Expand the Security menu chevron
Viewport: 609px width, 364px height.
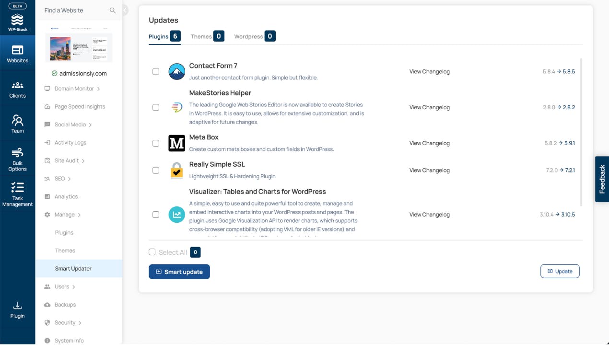coord(80,323)
